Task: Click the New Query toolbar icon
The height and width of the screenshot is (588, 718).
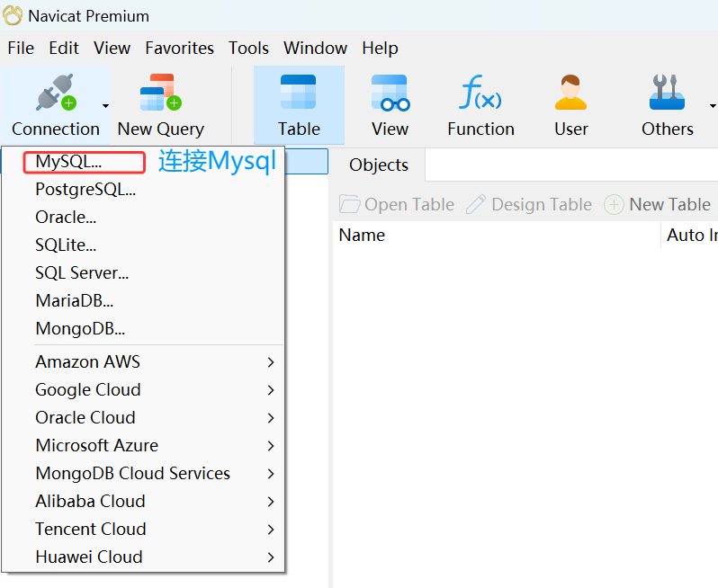Action: click(161, 92)
